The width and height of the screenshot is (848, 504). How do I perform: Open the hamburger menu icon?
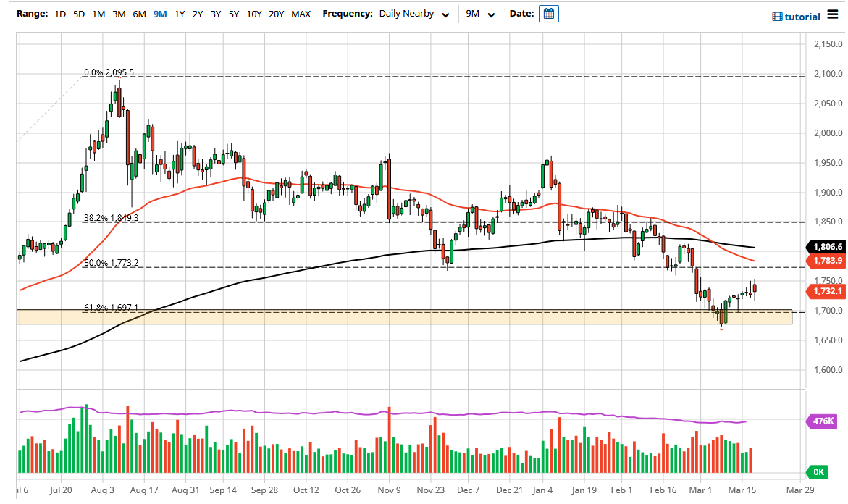(x=832, y=16)
